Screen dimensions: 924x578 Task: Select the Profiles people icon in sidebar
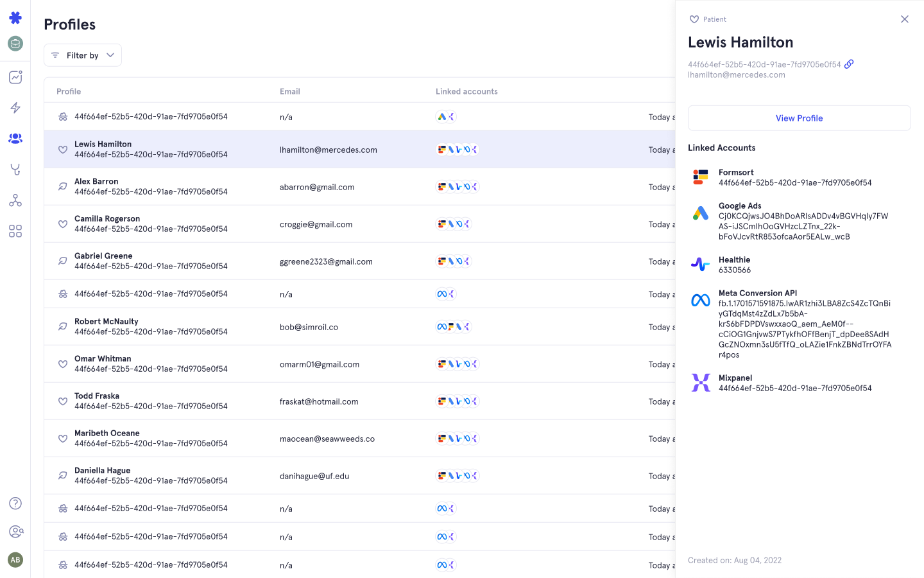click(15, 138)
